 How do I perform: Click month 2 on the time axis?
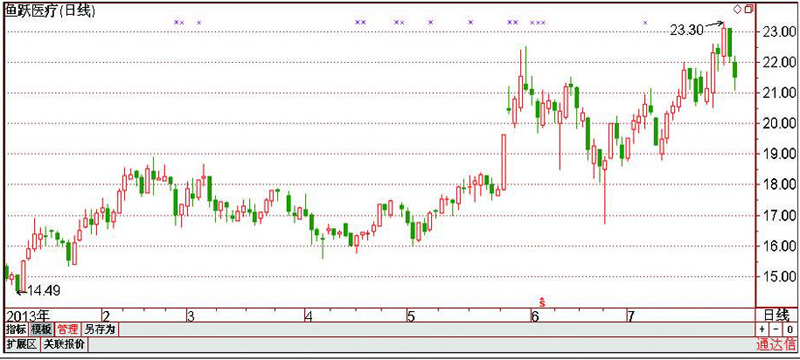point(106,316)
